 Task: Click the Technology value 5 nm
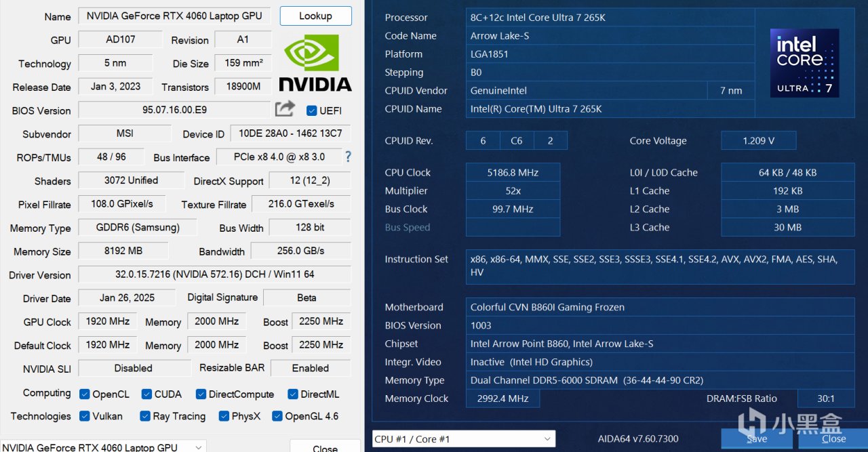click(x=115, y=63)
